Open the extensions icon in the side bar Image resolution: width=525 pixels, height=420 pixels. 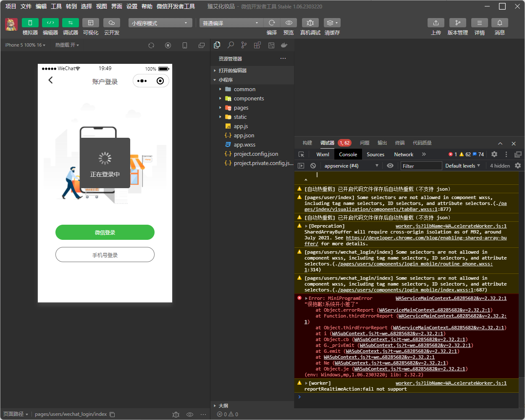click(x=257, y=45)
